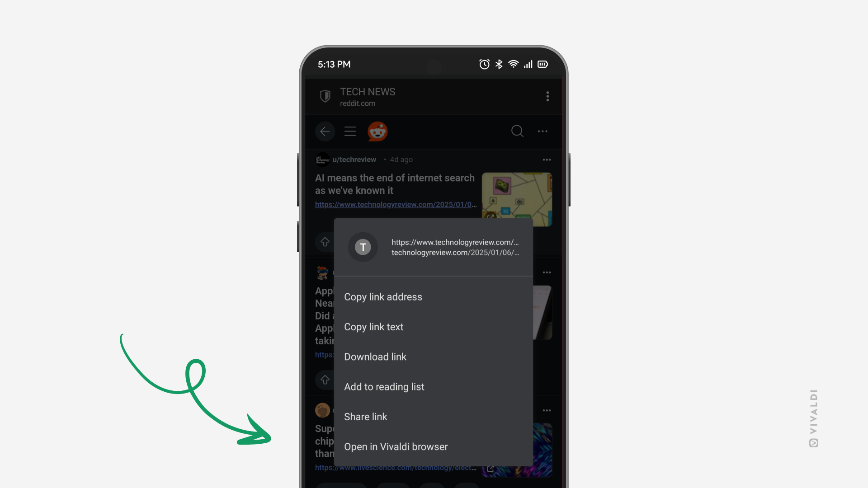Tap the shield icon in address bar
868x488 pixels.
pos(325,97)
